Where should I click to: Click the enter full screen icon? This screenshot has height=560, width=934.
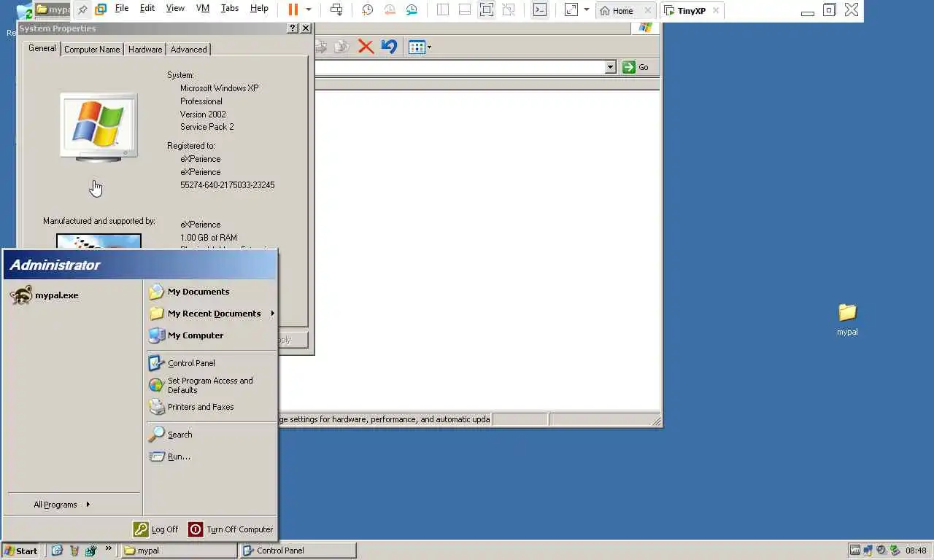coord(487,9)
